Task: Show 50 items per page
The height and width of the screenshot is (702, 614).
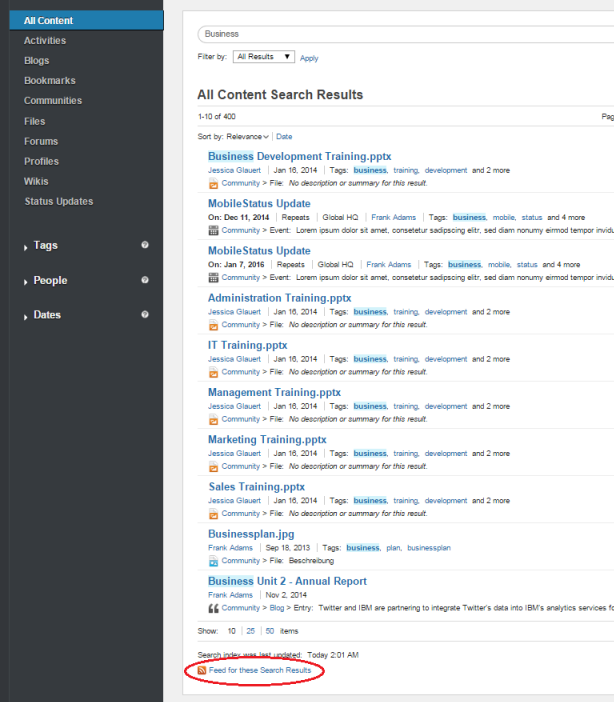Action: (x=270, y=631)
